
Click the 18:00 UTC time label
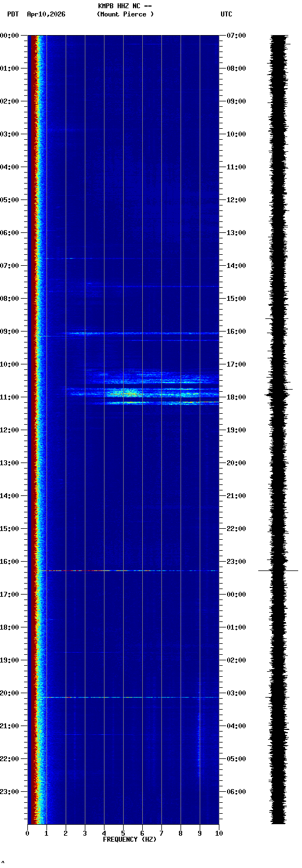[x=236, y=397]
